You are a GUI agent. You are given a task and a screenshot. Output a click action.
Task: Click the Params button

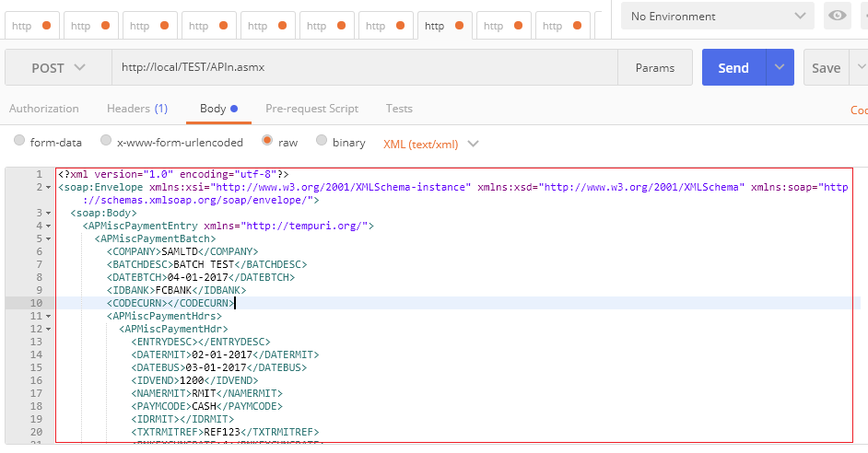655,67
